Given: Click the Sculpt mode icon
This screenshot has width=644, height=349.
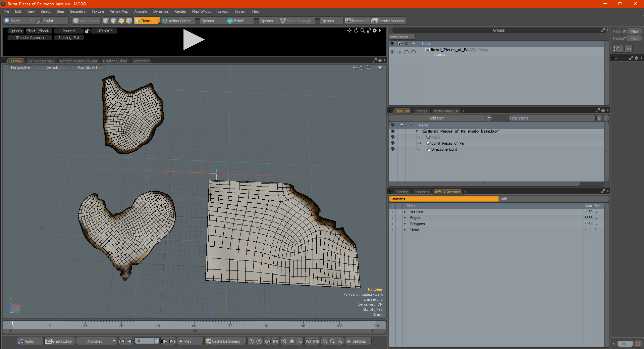Looking at the screenshot, I should (40, 21).
